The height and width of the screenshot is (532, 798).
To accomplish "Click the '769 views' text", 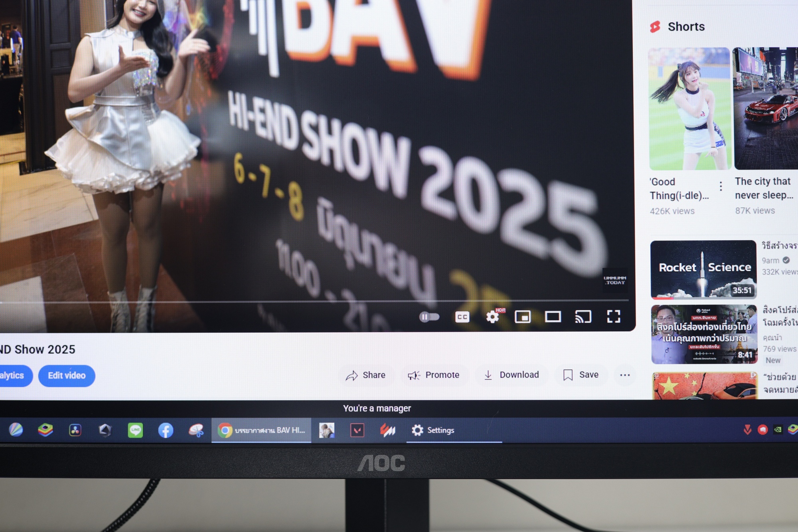I will [x=779, y=349].
